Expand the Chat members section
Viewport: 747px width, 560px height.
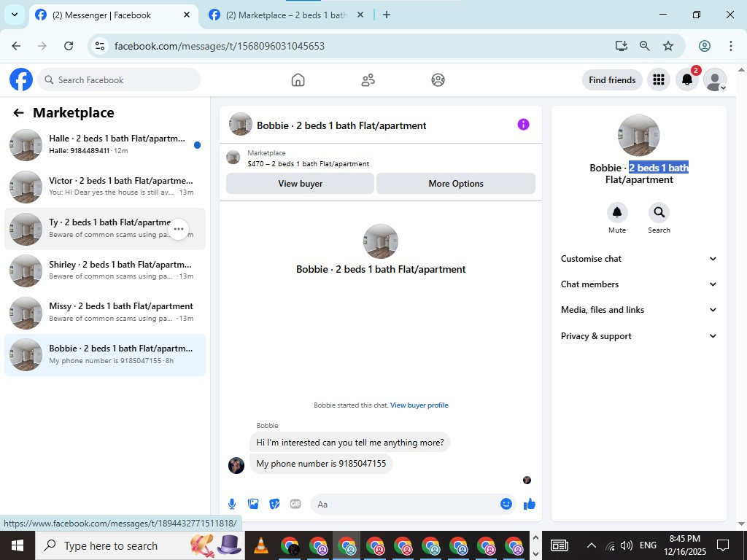pyautogui.click(x=638, y=284)
